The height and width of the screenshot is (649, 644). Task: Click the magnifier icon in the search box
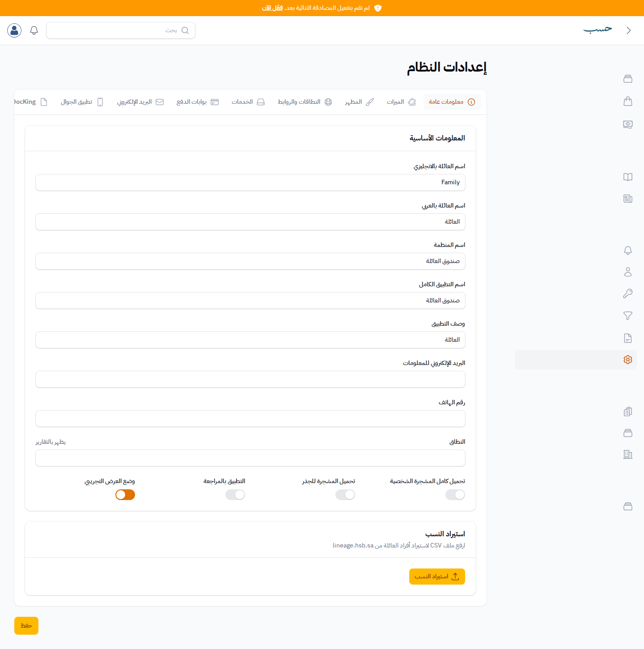point(185,30)
